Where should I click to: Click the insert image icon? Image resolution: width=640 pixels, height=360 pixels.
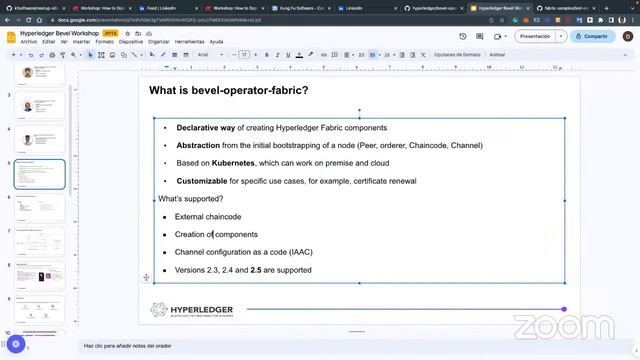[112, 55]
